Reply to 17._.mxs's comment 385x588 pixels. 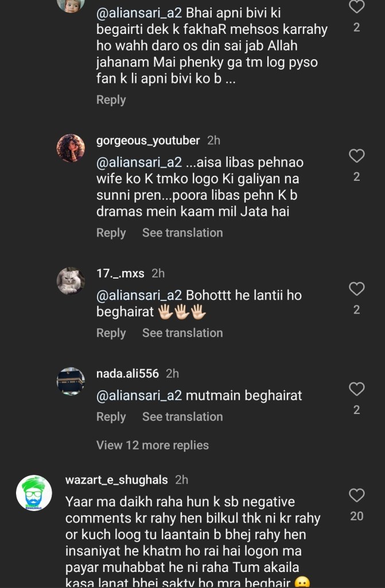pos(111,332)
